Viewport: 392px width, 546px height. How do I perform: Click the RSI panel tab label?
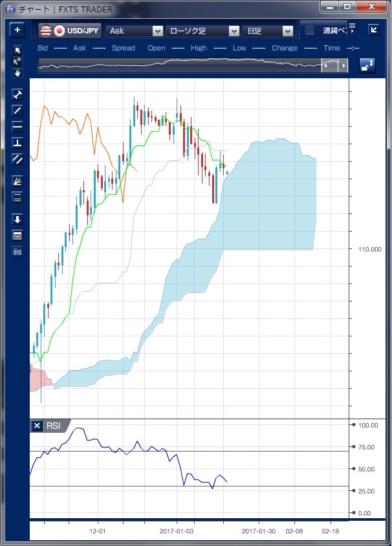tap(53, 426)
